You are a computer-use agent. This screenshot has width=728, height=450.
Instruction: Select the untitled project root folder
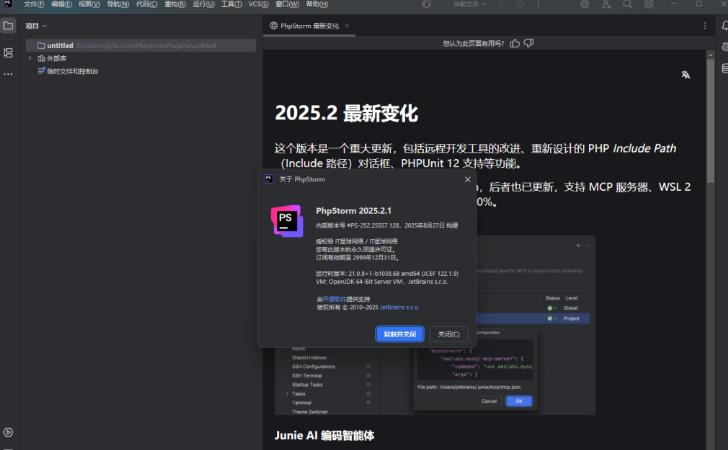(x=141, y=45)
